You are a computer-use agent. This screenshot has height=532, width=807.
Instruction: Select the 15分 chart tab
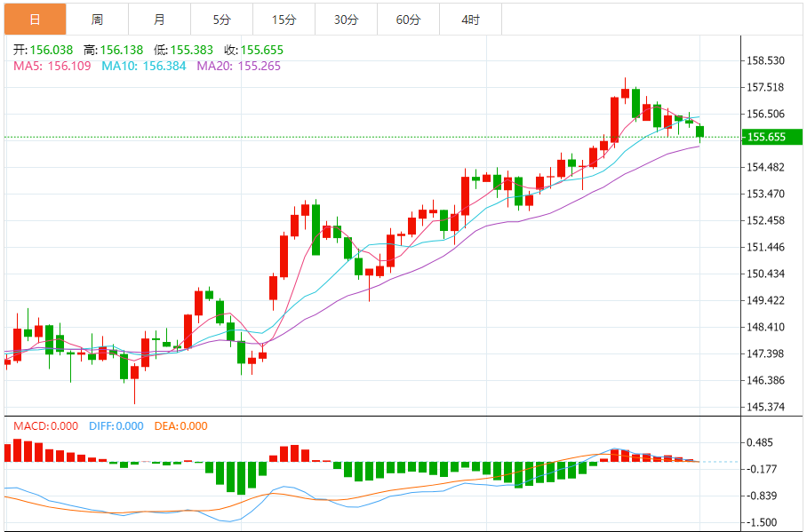[x=284, y=19]
